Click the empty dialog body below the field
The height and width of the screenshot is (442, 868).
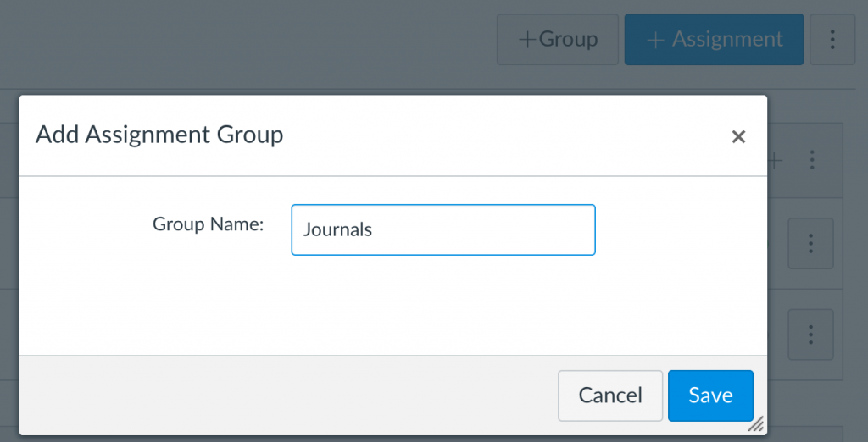(x=393, y=304)
